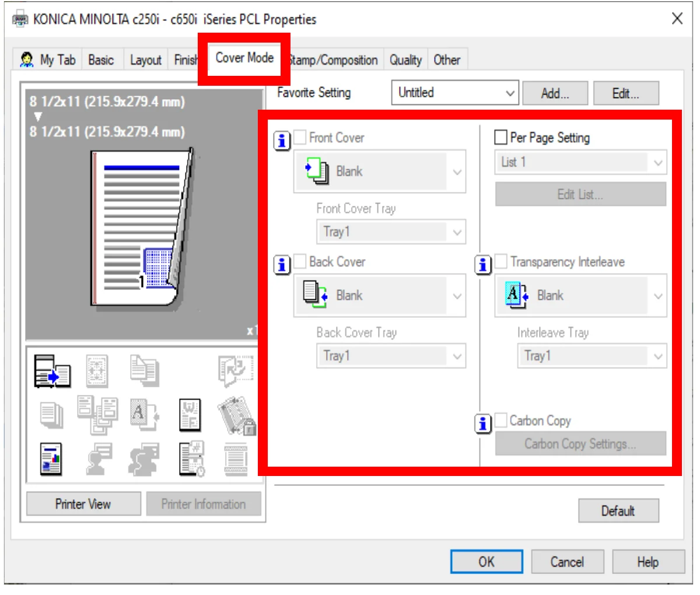700x595 pixels.
Task: Click the page preview image
Action: click(x=142, y=228)
